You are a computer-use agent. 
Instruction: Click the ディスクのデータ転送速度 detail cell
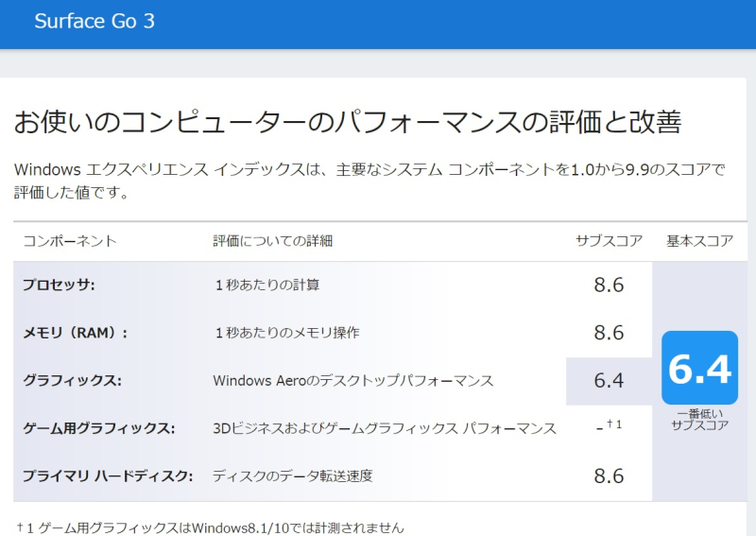click(293, 475)
